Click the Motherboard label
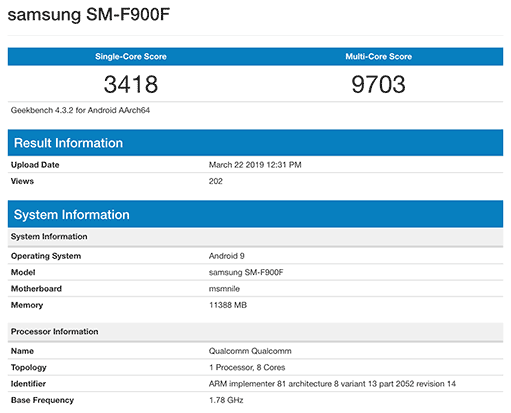 tap(36, 289)
